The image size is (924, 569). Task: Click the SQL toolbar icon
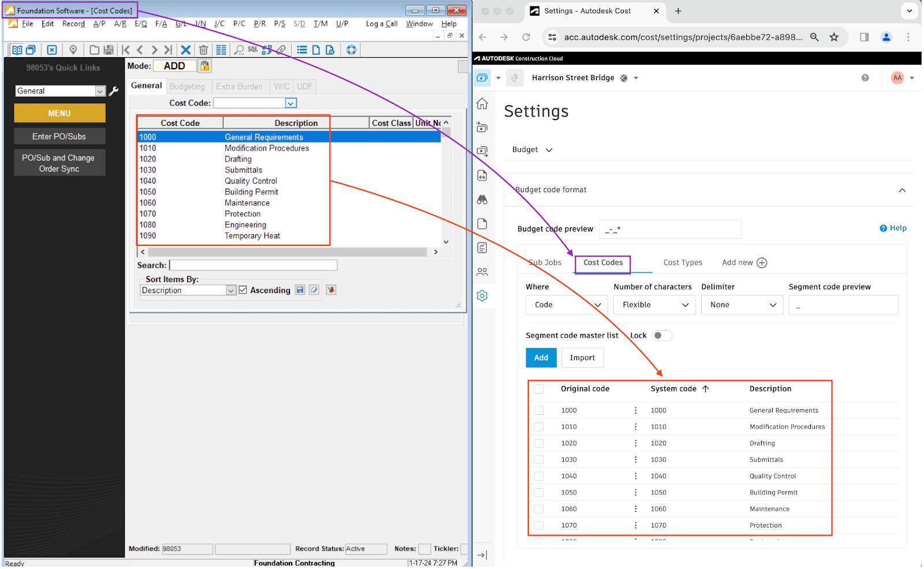pos(253,50)
